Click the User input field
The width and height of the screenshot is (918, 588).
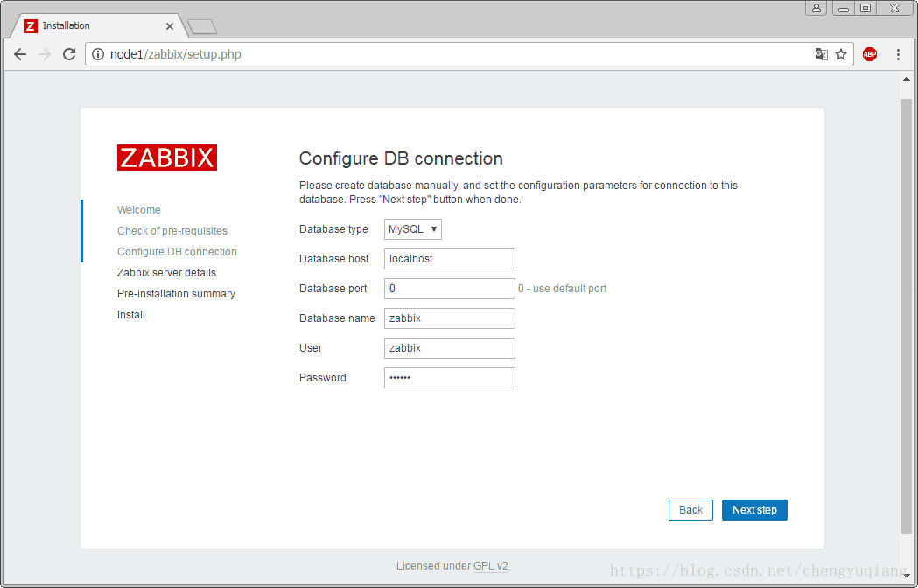click(x=450, y=348)
